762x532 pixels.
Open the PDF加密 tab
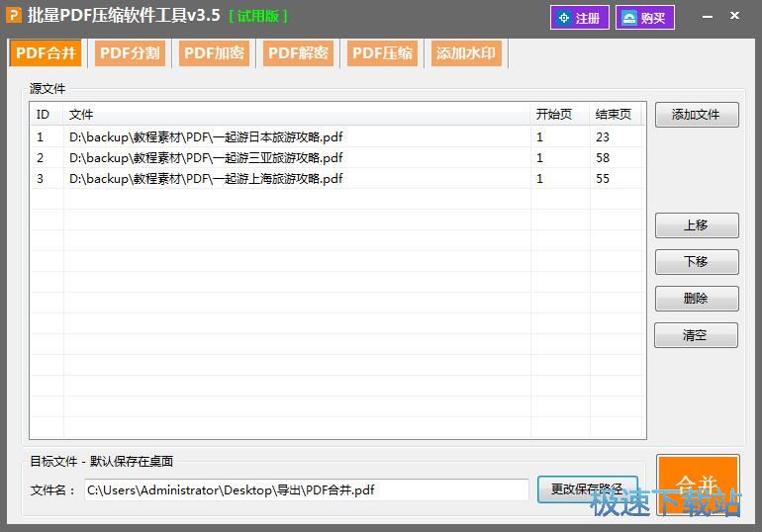click(x=214, y=53)
